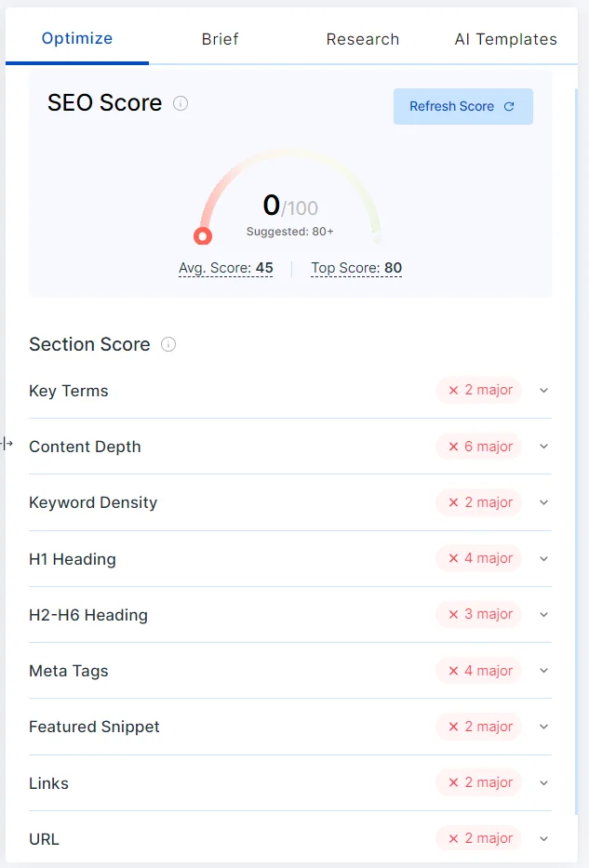Click the SEO Score info icon

(180, 103)
